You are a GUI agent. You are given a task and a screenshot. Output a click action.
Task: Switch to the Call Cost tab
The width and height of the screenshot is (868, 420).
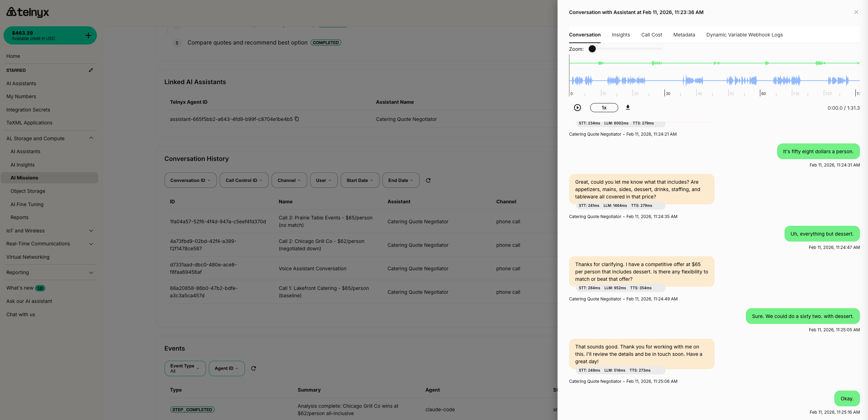coord(652,35)
